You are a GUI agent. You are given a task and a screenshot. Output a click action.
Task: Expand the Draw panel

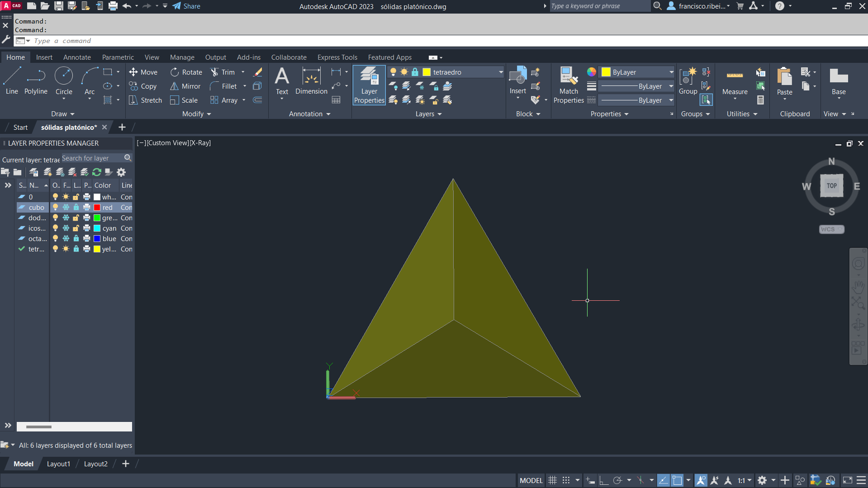62,114
